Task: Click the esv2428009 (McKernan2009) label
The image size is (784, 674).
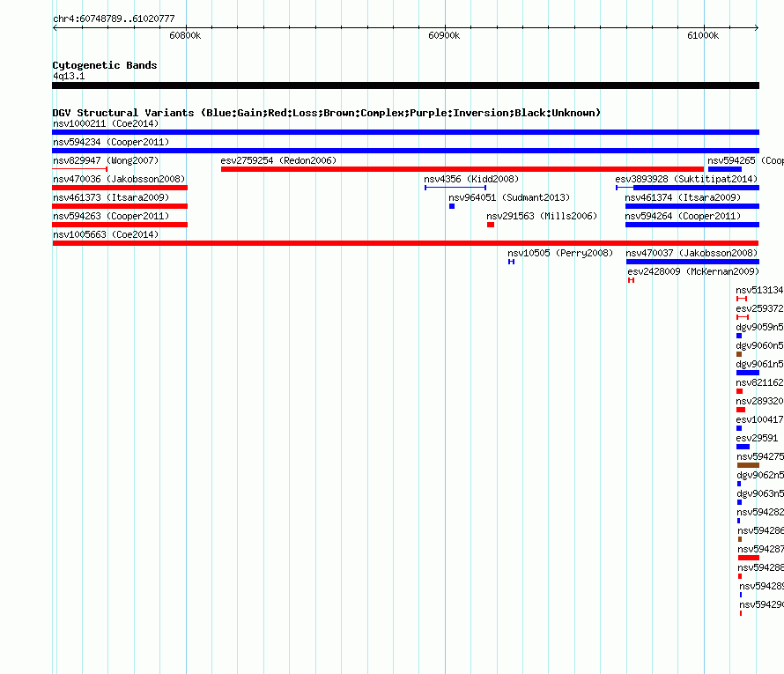Action: click(x=693, y=271)
